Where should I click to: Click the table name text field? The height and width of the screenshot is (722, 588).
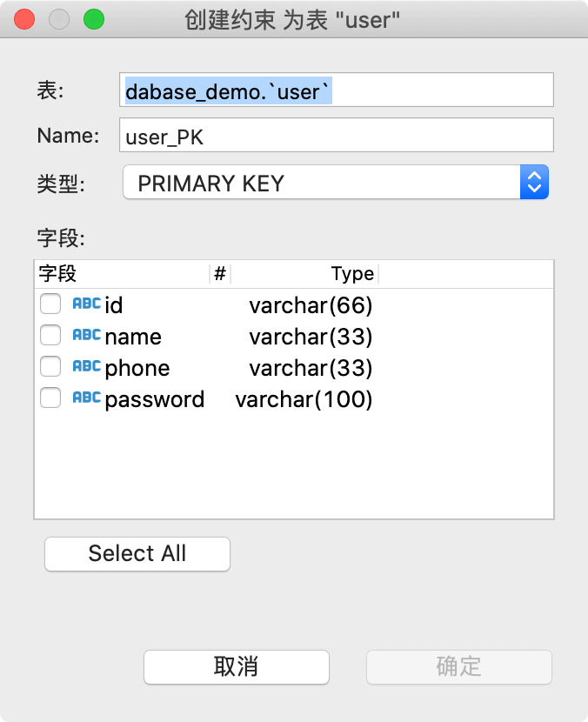(x=336, y=90)
